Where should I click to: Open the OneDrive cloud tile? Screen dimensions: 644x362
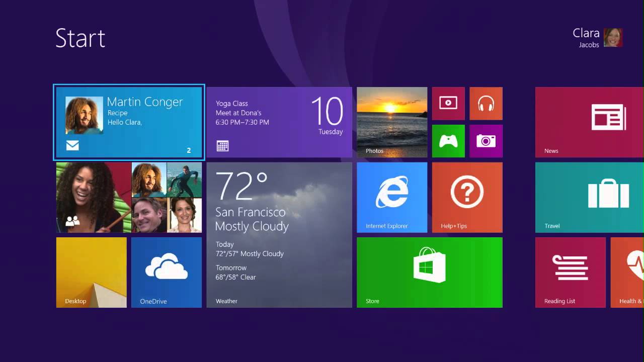coord(167,273)
